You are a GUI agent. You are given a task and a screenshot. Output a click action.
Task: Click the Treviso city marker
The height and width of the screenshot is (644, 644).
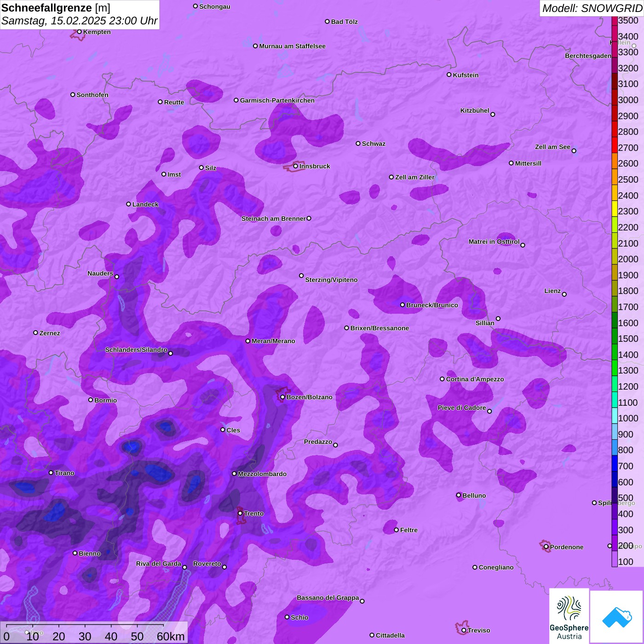pyautogui.click(x=464, y=630)
